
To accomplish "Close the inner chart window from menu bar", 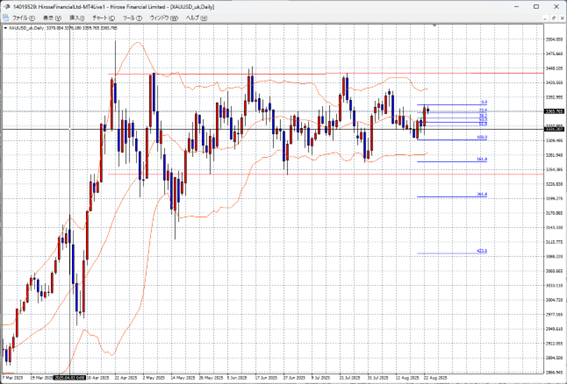I will click(x=562, y=18).
